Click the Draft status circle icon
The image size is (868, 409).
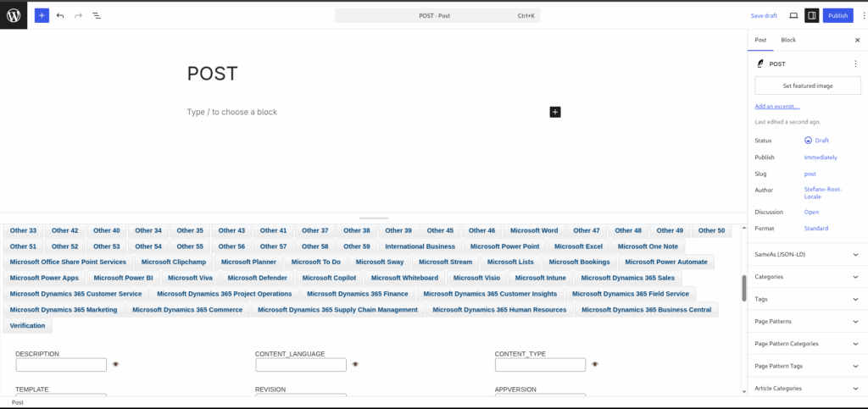pos(808,141)
